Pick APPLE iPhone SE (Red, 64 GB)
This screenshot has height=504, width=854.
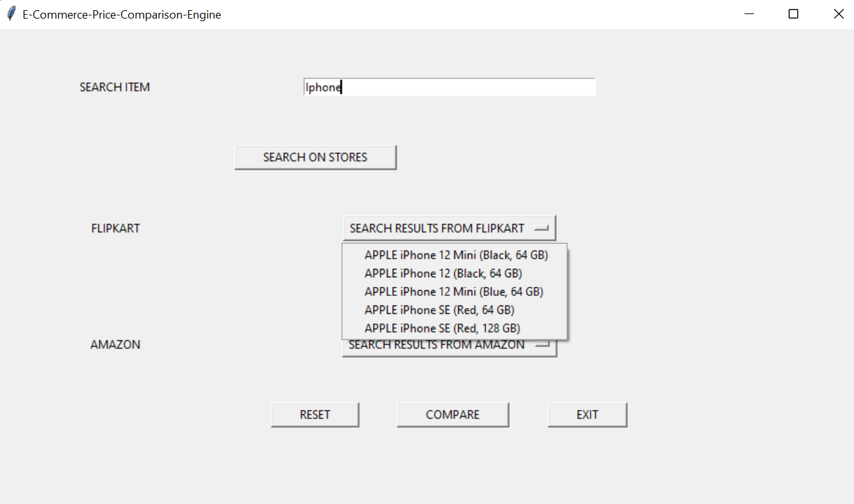click(455, 310)
